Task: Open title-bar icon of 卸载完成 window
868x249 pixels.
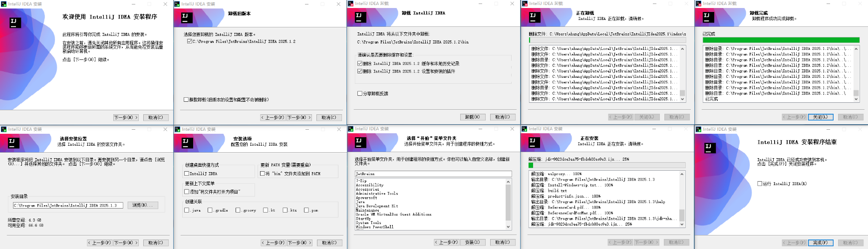Action: 699,3
